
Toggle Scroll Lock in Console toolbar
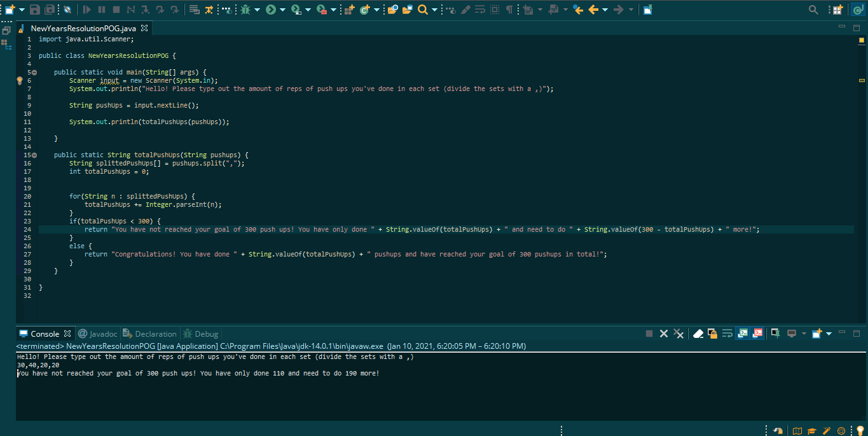[713, 334]
